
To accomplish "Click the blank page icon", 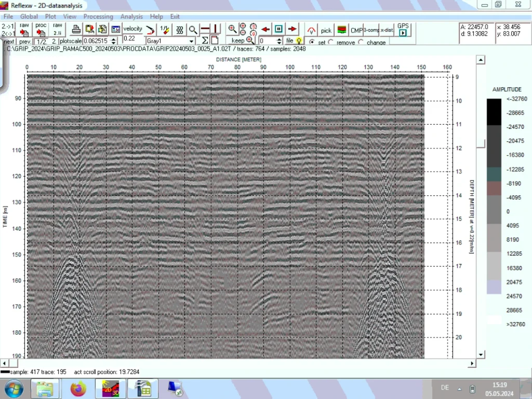I will pos(215,40).
